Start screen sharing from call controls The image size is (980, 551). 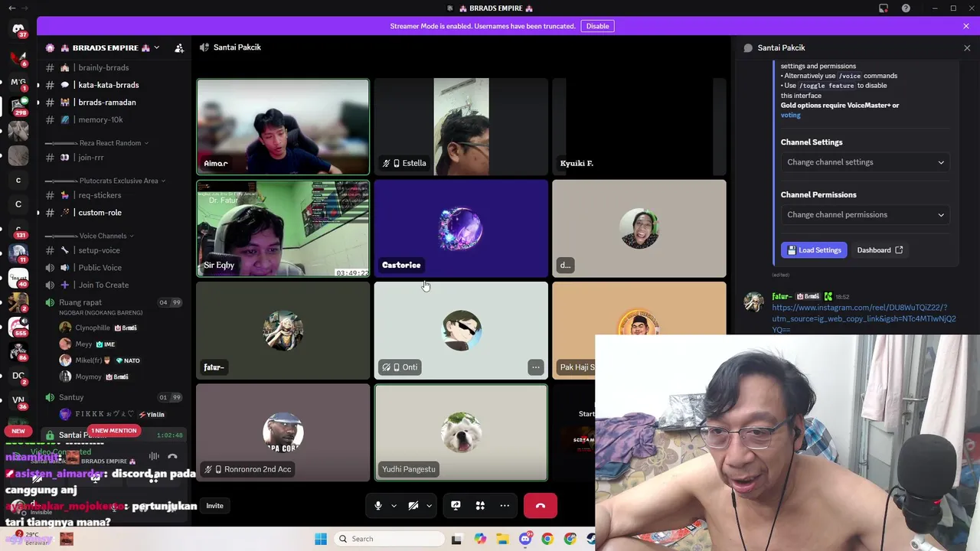pyautogui.click(x=456, y=506)
